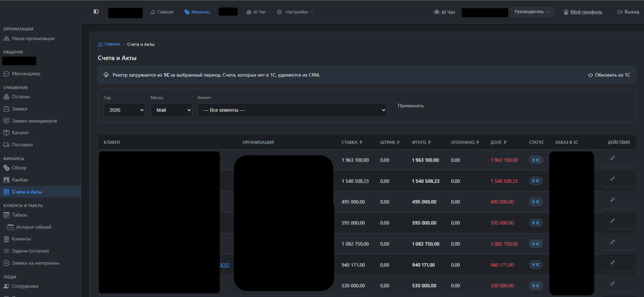Image resolution: width=644 pixels, height=297 pixels.
Task: Click the rate value 530 000,00
Action: 353,286
